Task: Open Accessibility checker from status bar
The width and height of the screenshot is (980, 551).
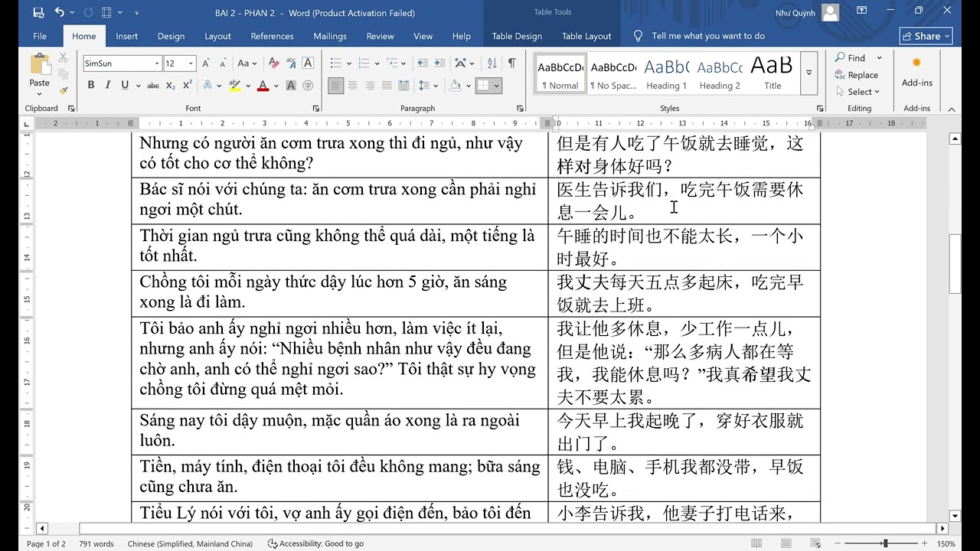Action: tap(315, 544)
